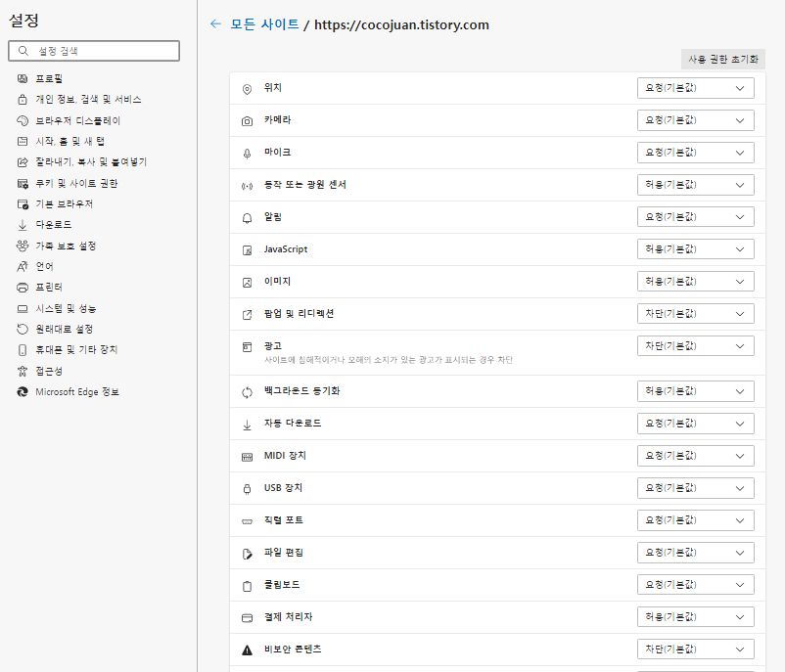The width and height of the screenshot is (785, 672).
Task: Click the 사용 권한 초기화 button
Action: coord(724,59)
